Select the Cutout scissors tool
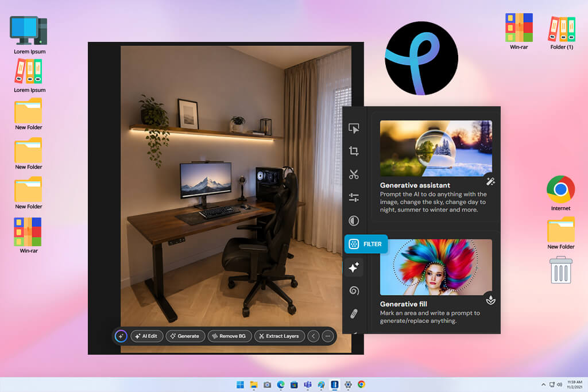This screenshot has height=392, width=588. (354, 174)
